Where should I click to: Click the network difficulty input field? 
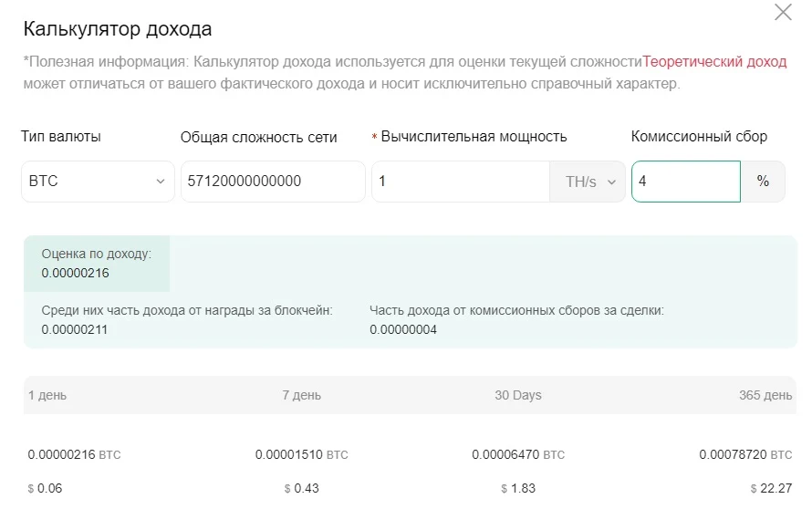point(273,182)
